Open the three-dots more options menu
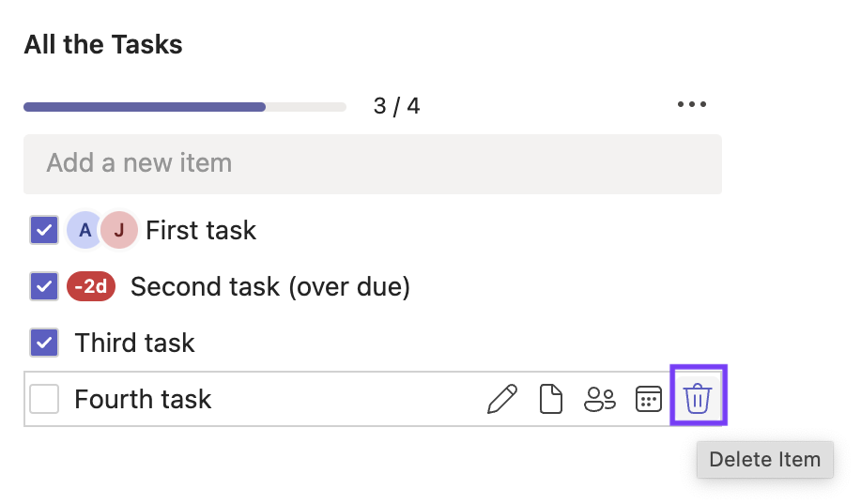 click(x=692, y=105)
